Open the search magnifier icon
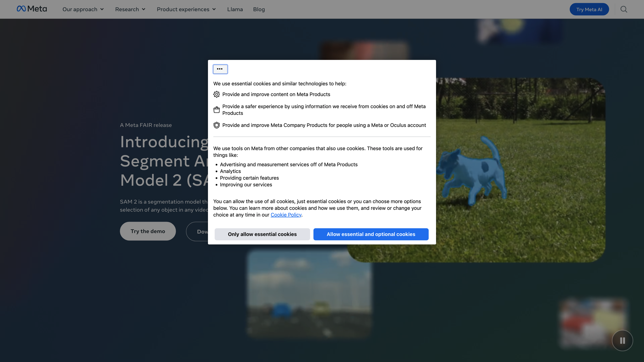 coord(623,9)
